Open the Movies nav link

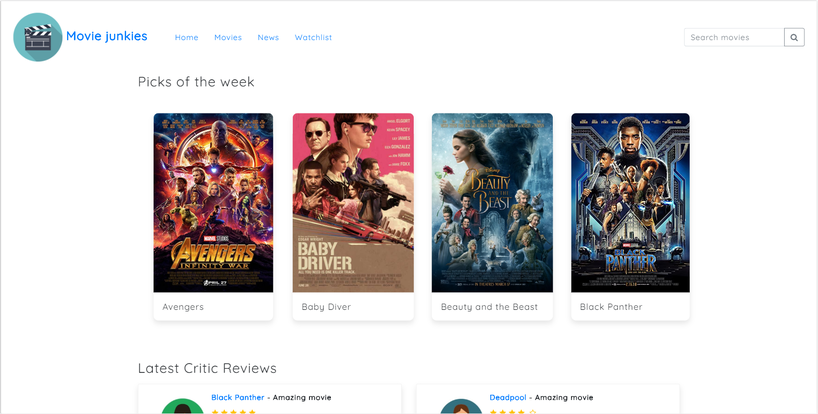228,38
